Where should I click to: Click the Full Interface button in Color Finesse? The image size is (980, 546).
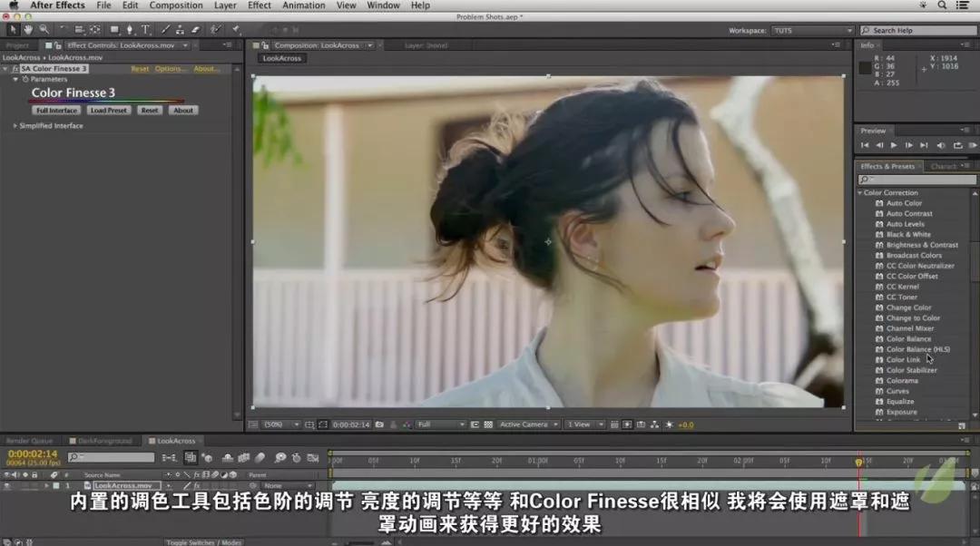click(x=55, y=110)
